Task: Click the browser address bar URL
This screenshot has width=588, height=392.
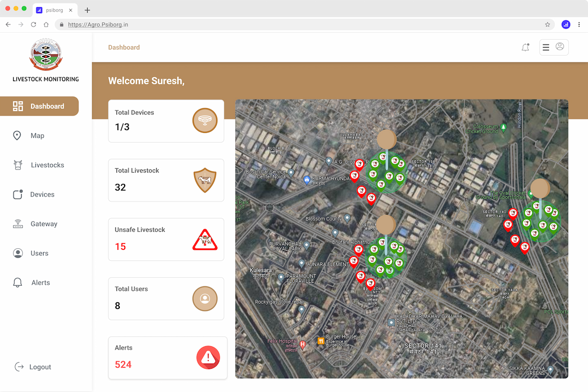Action: (x=98, y=24)
